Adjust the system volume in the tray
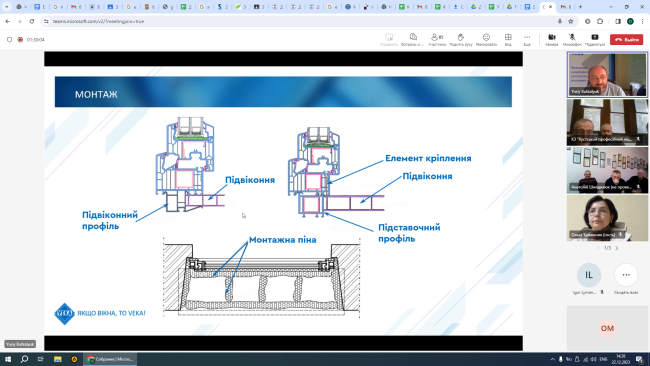650x366 pixels. (594, 359)
